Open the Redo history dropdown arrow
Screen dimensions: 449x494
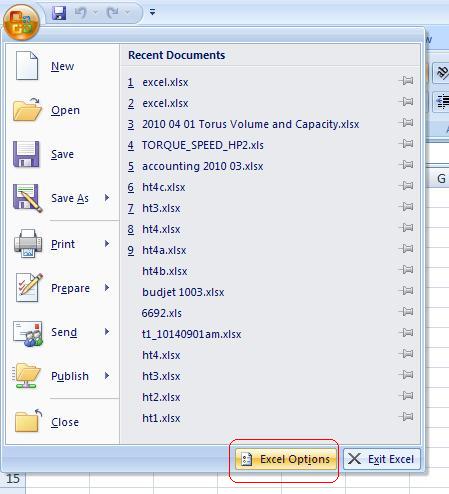click(127, 13)
